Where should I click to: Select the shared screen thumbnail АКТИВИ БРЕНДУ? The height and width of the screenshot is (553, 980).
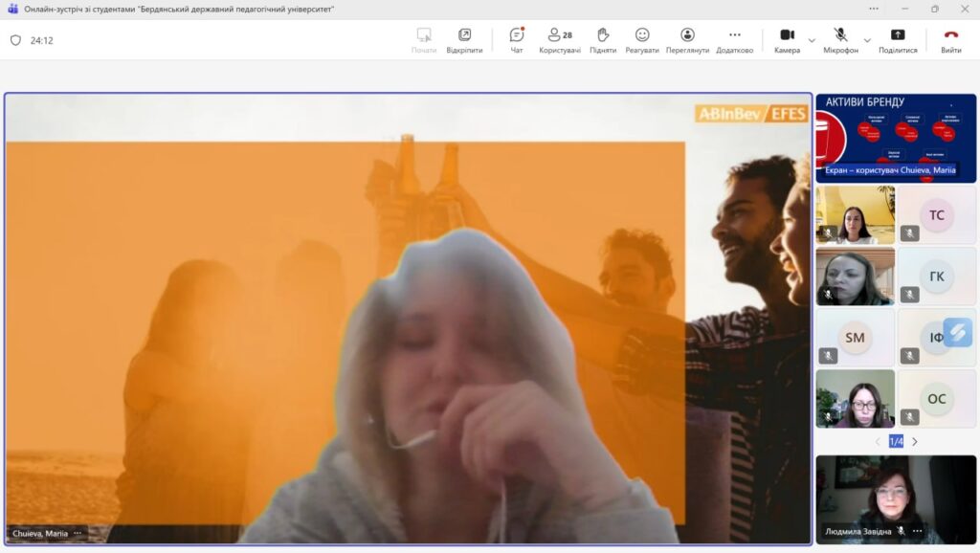[895, 137]
